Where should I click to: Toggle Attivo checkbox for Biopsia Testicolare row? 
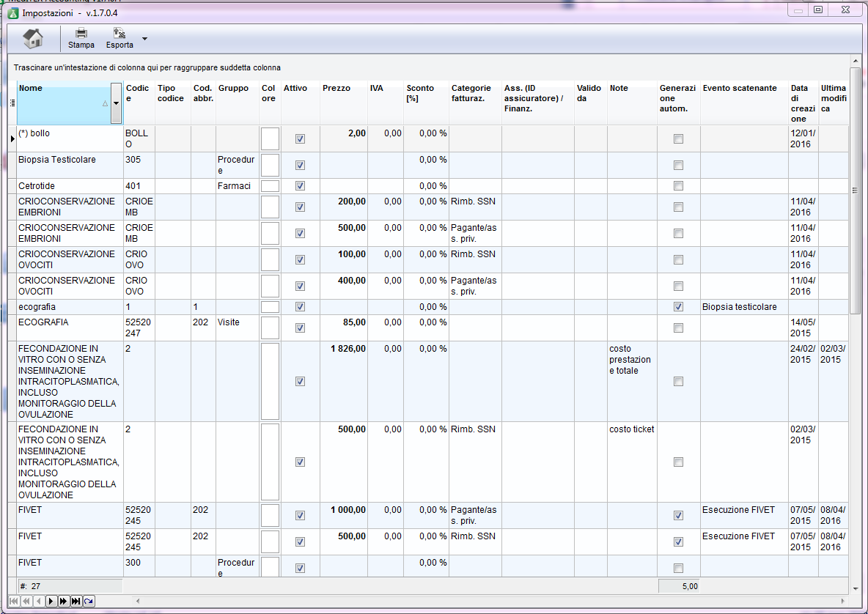pyautogui.click(x=300, y=166)
